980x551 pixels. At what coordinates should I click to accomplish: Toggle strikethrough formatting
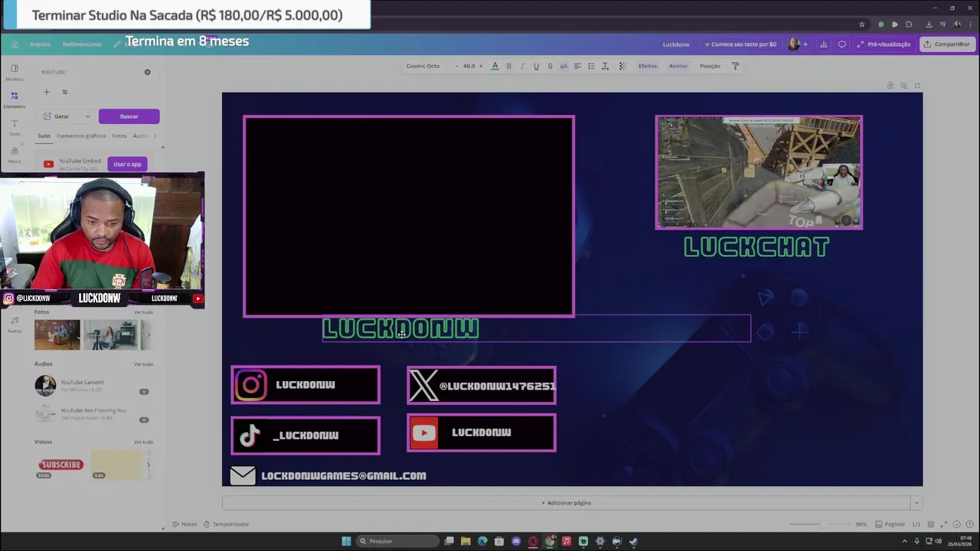(550, 66)
